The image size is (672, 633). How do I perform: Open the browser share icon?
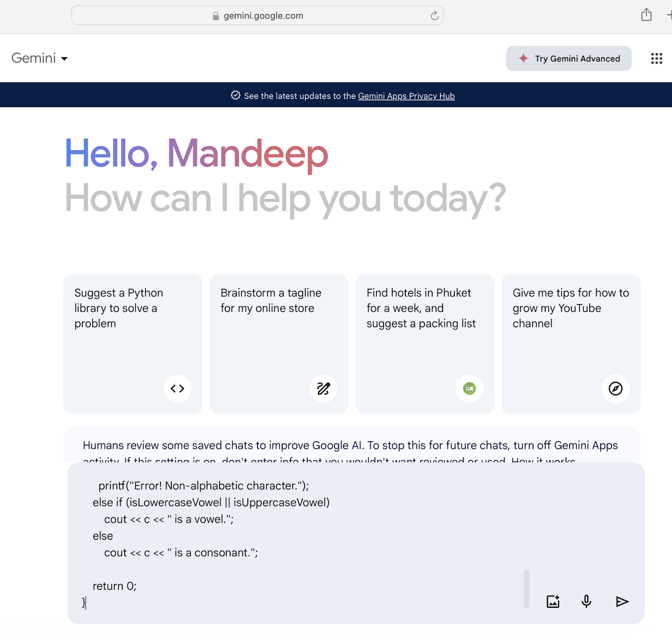pos(646,15)
